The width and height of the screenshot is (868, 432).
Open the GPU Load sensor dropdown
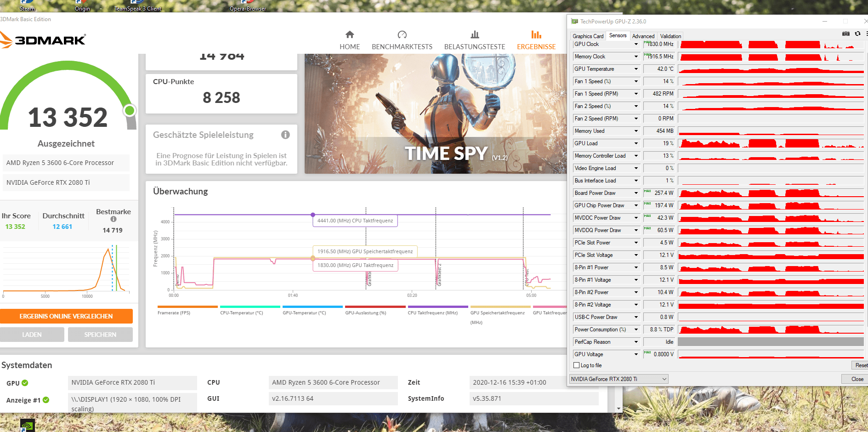(636, 143)
